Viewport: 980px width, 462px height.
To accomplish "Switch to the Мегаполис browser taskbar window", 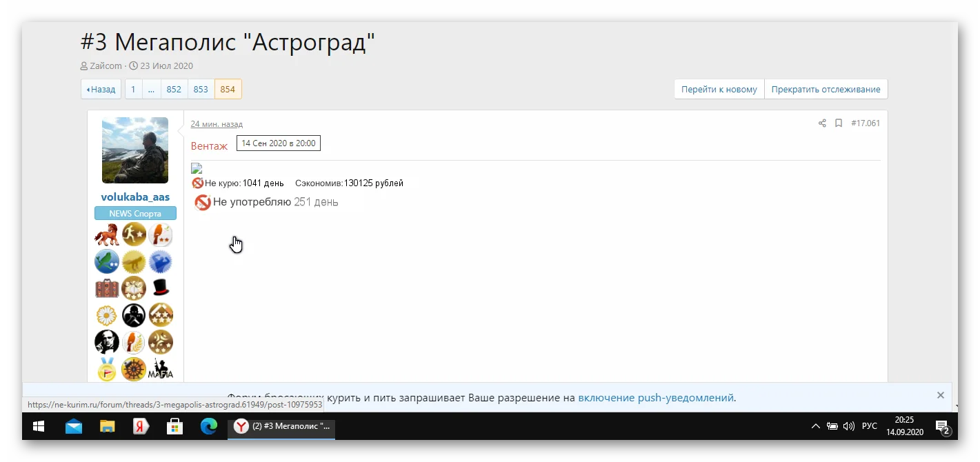I will tap(282, 426).
